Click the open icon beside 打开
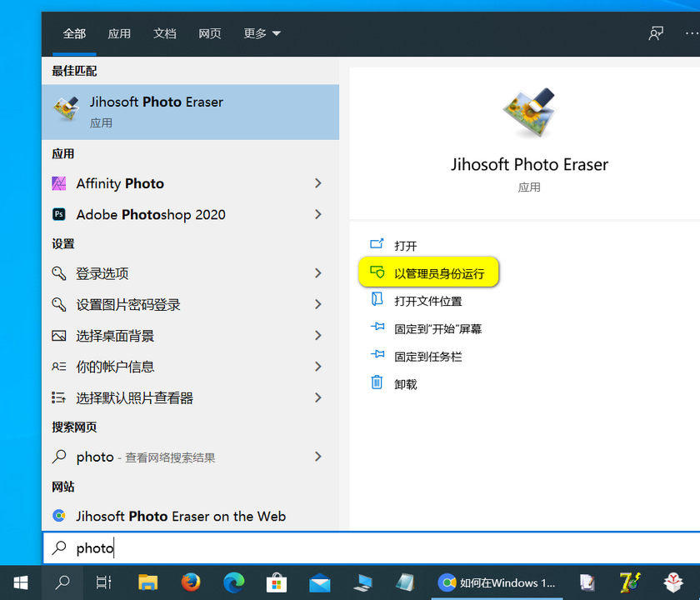Viewport: 700px width, 600px height. pos(377,244)
